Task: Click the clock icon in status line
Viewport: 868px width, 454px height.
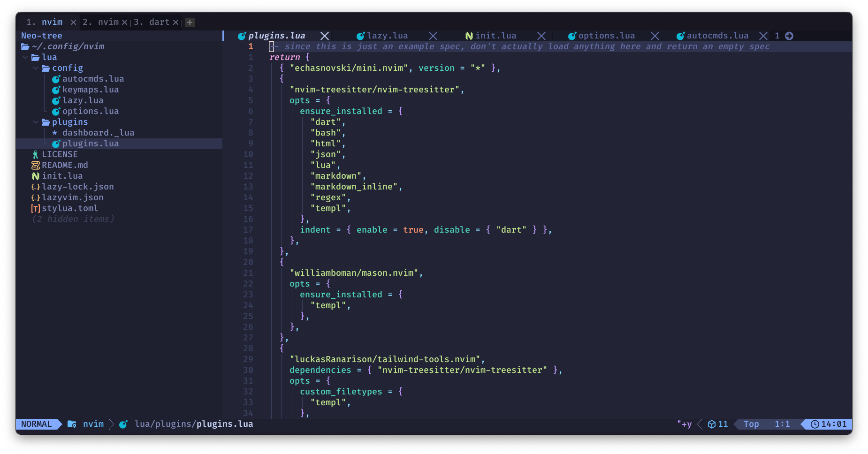Action: pos(815,424)
